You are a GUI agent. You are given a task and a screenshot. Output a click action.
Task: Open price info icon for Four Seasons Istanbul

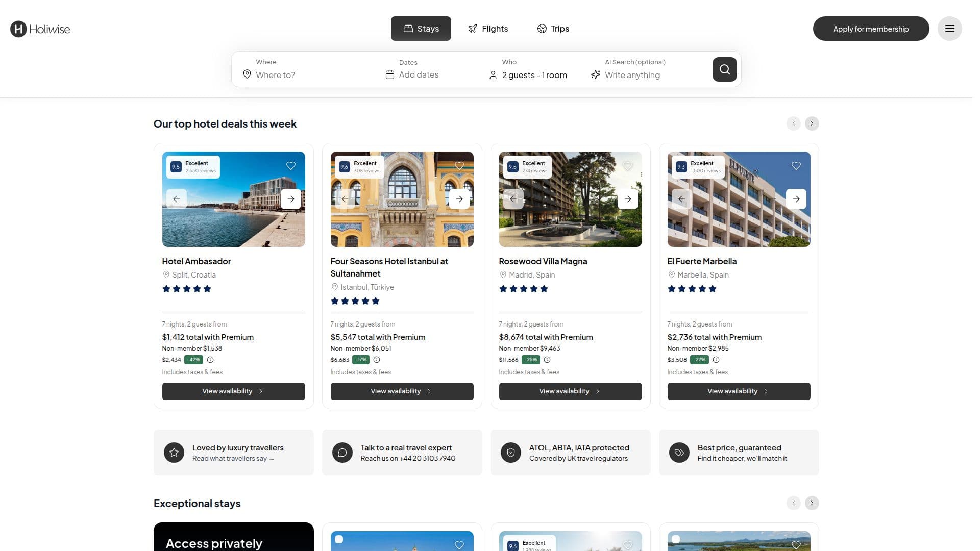(x=377, y=360)
